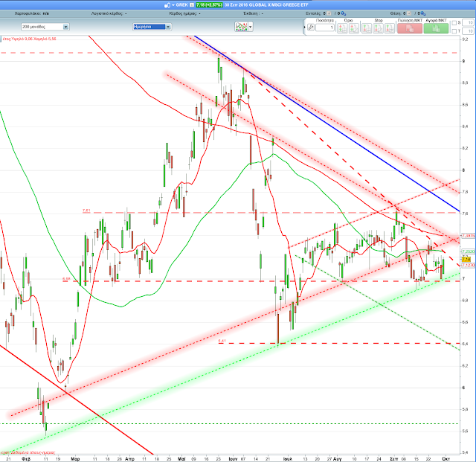Click the 6,41 support line label
476x462 pixels.
coord(222,341)
